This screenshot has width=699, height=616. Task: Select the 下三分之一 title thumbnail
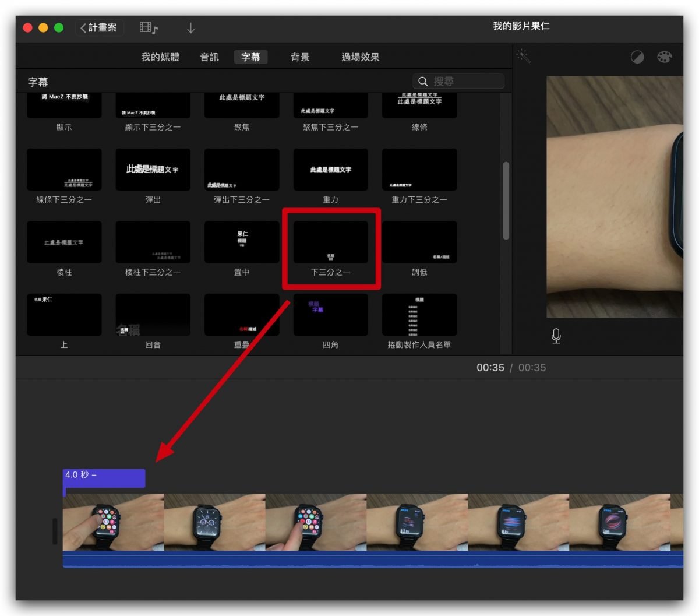pyautogui.click(x=331, y=242)
